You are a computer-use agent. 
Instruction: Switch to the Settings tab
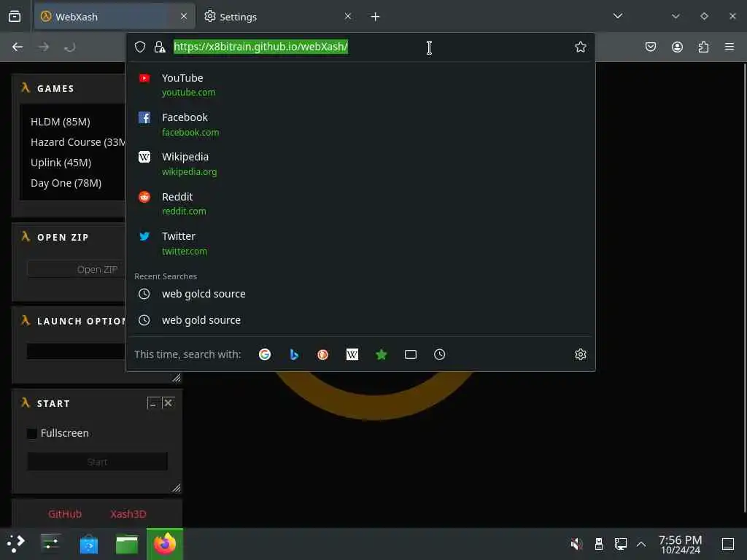pyautogui.click(x=278, y=17)
